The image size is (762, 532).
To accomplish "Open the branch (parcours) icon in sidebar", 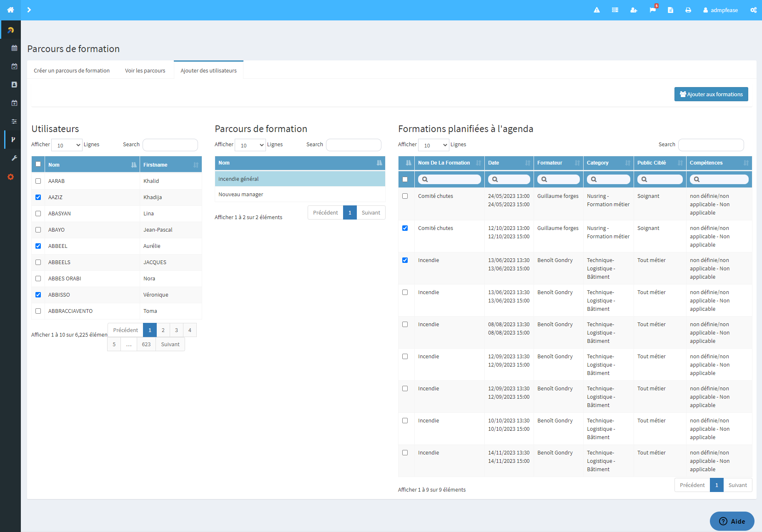I will [13, 140].
